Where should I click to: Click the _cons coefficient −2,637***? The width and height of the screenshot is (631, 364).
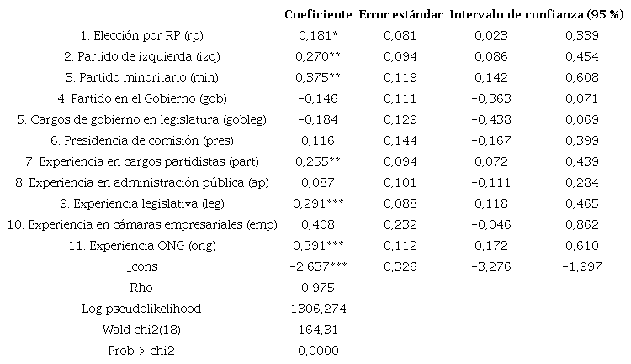318,267
